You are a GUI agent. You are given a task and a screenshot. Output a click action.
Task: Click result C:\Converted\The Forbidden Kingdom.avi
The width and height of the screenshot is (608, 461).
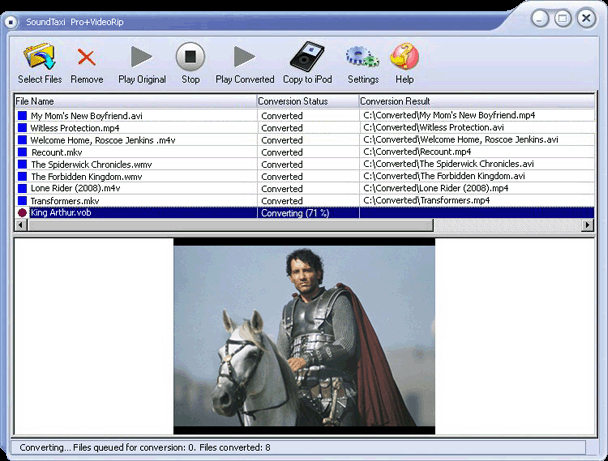click(x=444, y=176)
